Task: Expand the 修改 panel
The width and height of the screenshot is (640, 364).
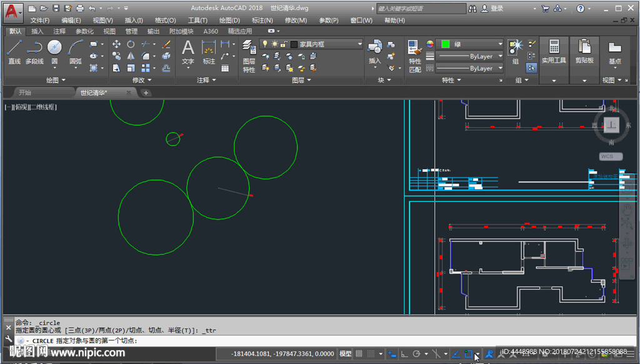Action: coord(142,81)
